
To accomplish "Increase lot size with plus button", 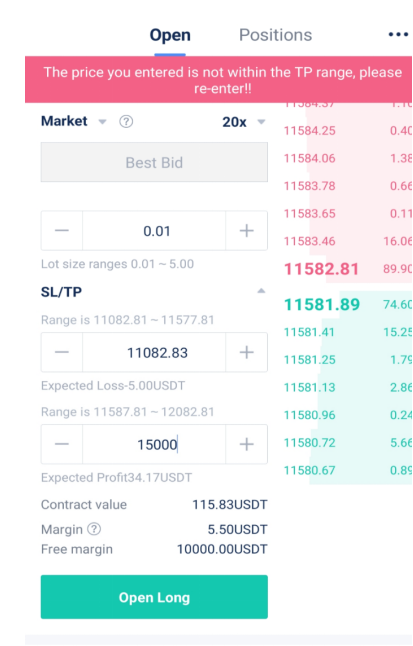I will pos(246,231).
